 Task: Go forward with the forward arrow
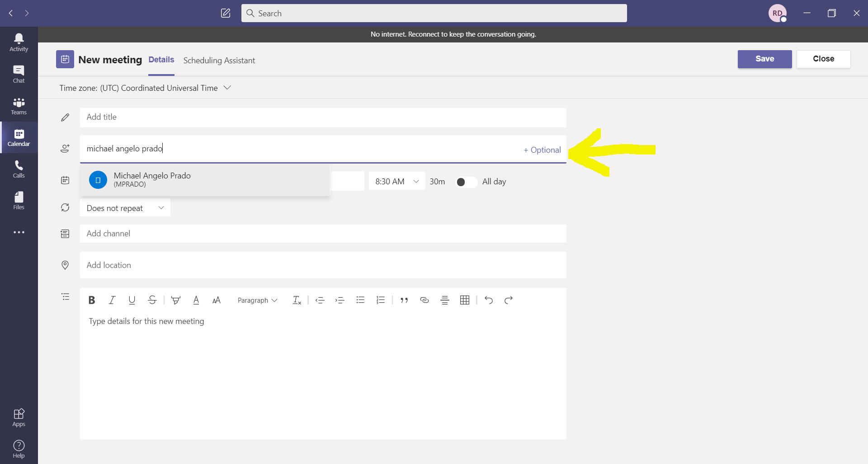point(27,13)
